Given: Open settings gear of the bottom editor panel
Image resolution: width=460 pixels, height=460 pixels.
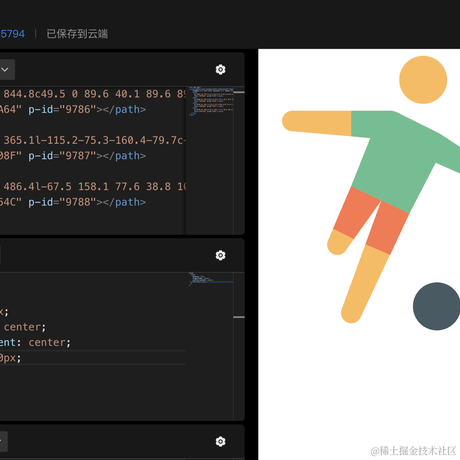Looking at the screenshot, I should pyautogui.click(x=220, y=441).
